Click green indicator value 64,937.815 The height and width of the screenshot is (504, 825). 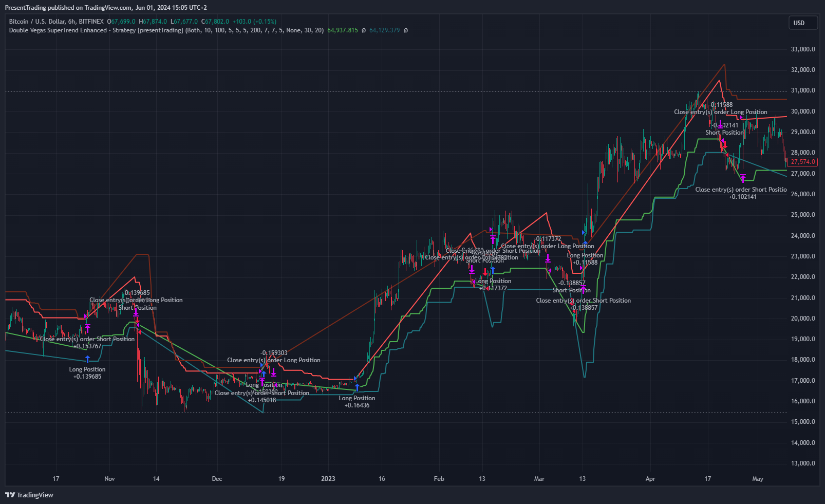click(x=343, y=30)
